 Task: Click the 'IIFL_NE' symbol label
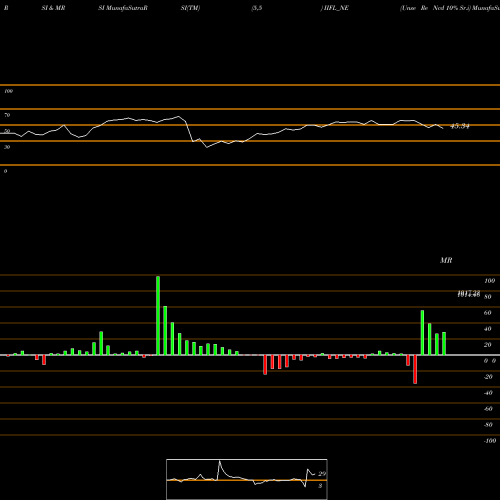pyautogui.click(x=336, y=8)
